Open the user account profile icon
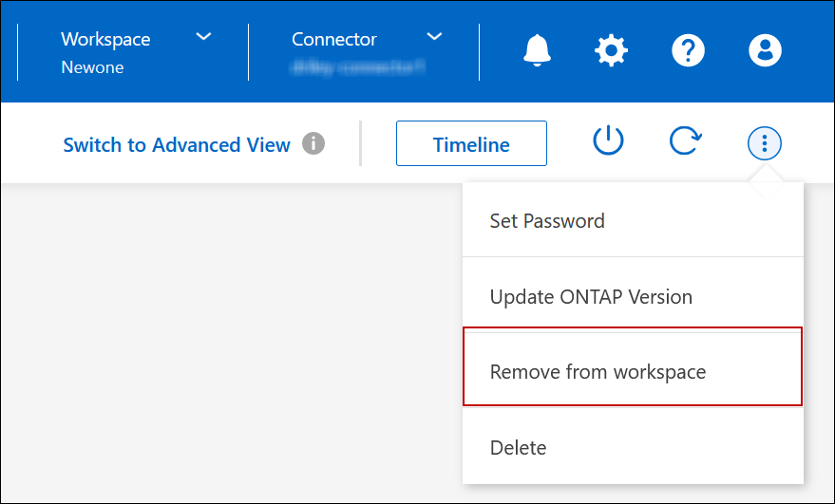This screenshot has width=835, height=504. (x=766, y=50)
